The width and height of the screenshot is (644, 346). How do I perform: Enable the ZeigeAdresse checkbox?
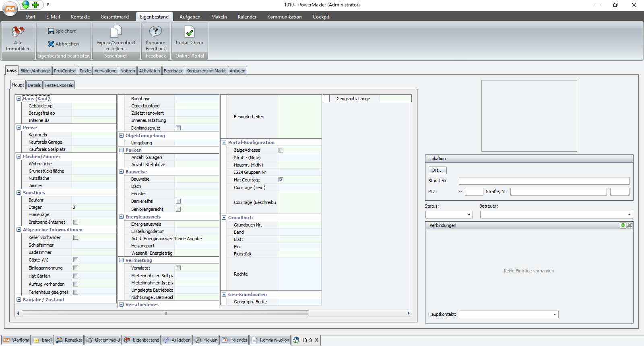coord(281,150)
